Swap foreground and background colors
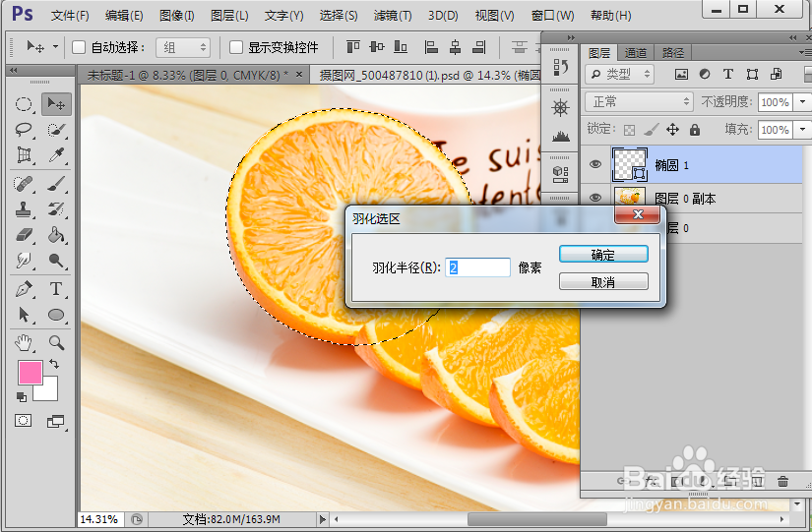The image size is (812, 532). pyautogui.click(x=54, y=364)
